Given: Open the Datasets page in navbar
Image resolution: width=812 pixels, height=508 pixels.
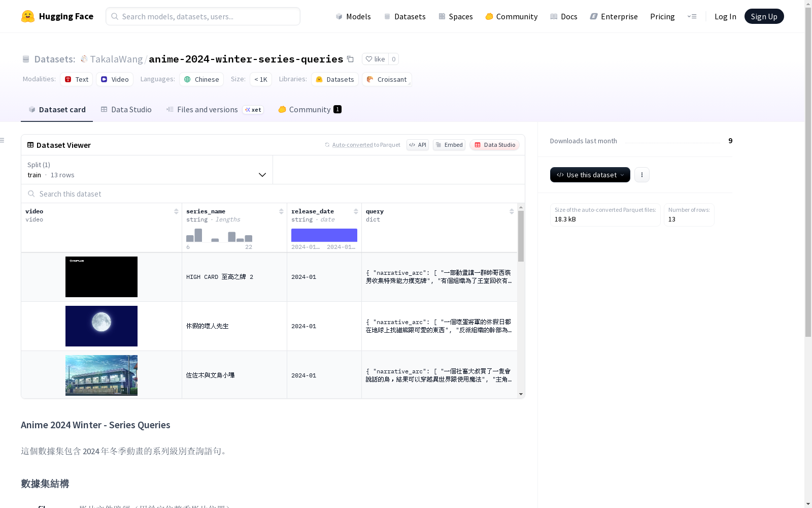Looking at the screenshot, I should point(404,16).
